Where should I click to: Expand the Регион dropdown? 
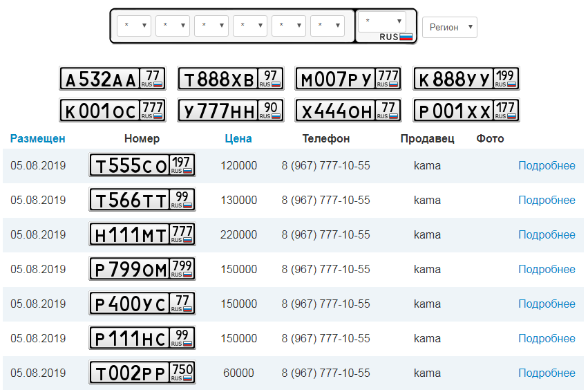click(449, 27)
